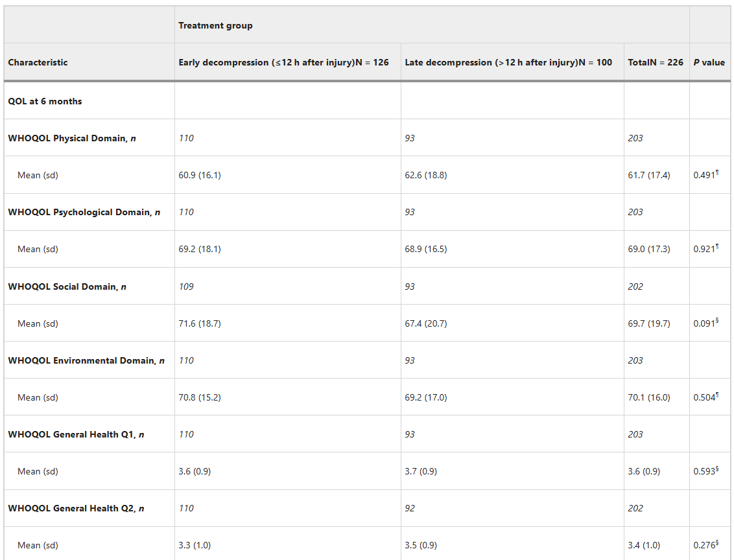Viewport: 734px width, 560px height.
Task: Select the late-group value '3.5 (0.9)'
Action: 421,546
